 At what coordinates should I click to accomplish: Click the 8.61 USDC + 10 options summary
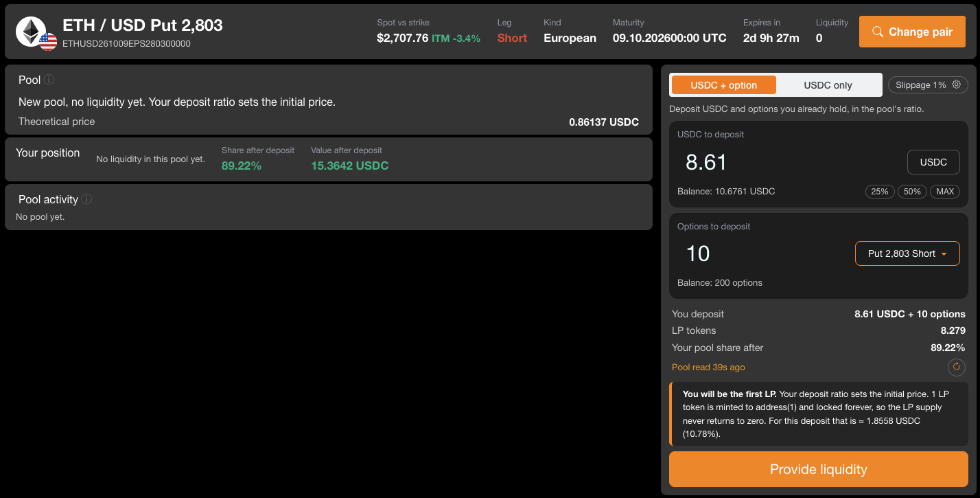point(910,314)
